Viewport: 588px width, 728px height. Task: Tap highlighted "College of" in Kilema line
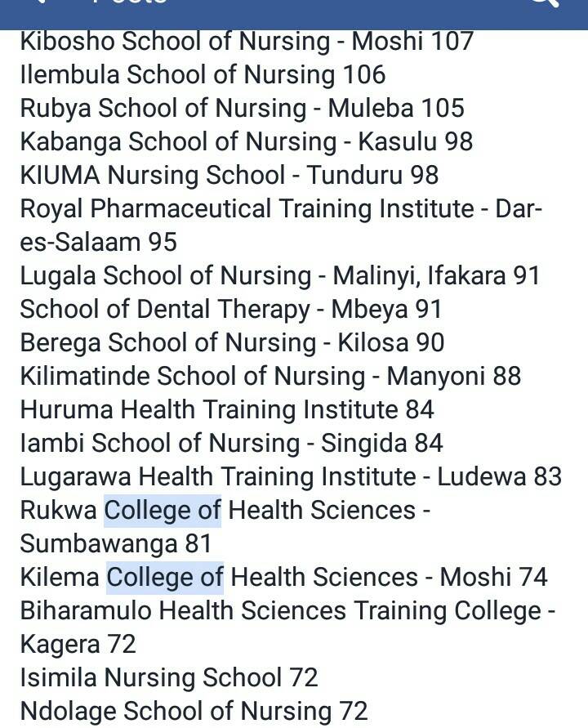[165, 577]
